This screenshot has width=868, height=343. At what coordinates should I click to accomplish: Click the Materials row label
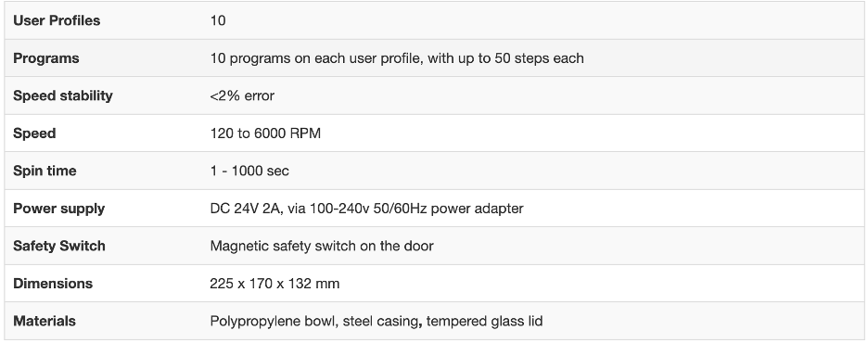tap(45, 321)
